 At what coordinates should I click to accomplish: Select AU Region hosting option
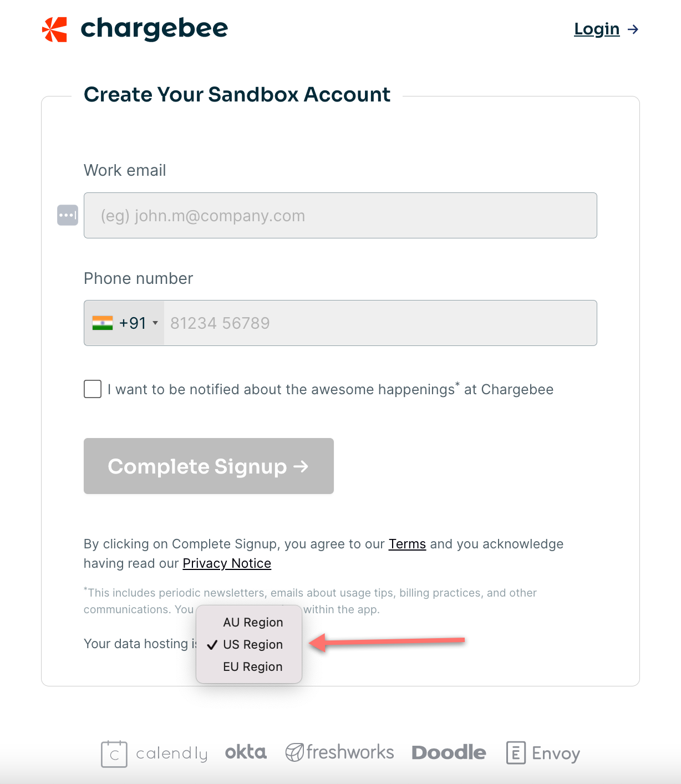pos(253,622)
